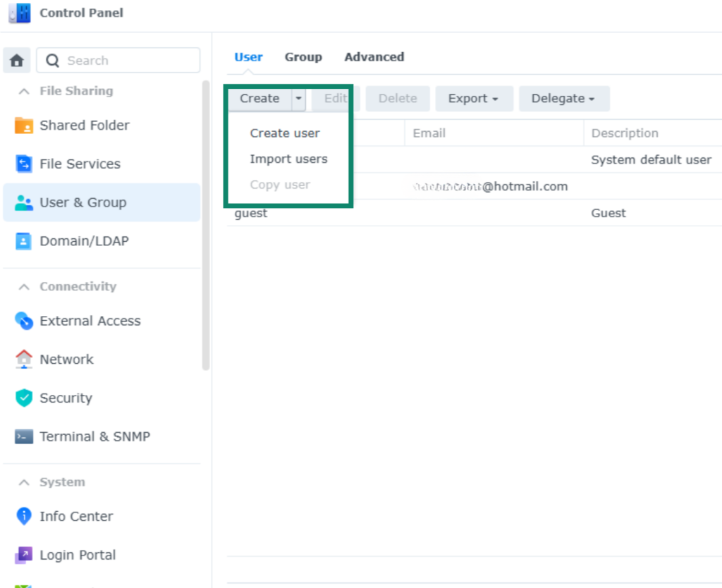Image resolution: width=722 pixels, height=588 pixels.
Task: Click the Terminal & SNMP icon
Action: pyautogui.click(x=23, y=436)
